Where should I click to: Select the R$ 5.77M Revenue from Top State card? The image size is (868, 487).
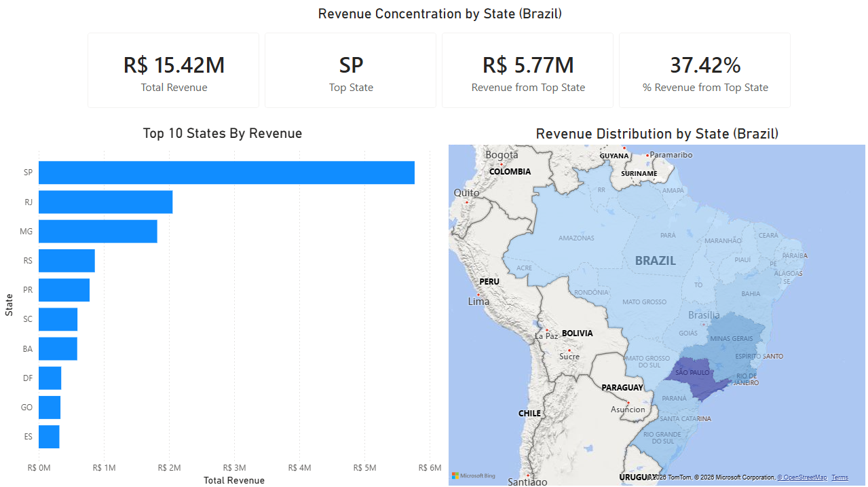[528, 70]
